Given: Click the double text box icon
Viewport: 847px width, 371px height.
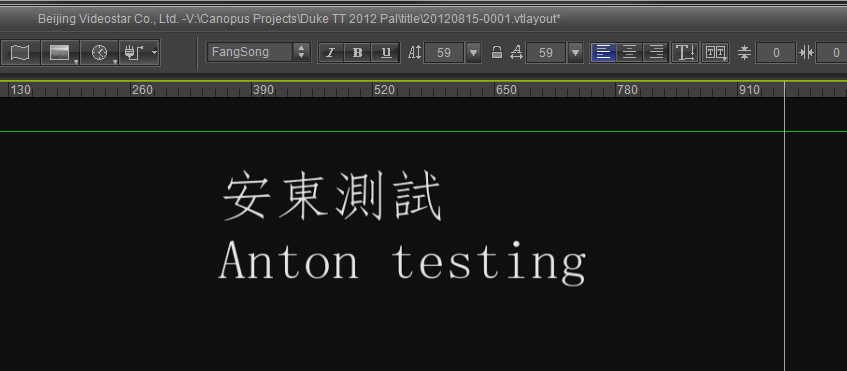Looking at the screenshot, I should pyautogui.click(x=715, y=52).
